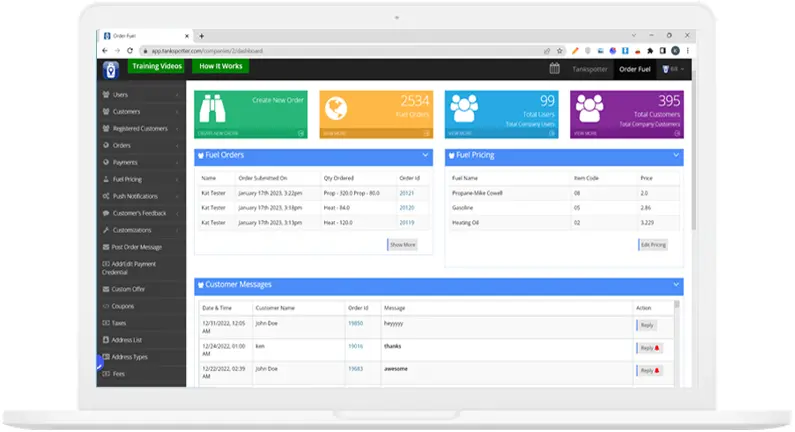The width and height of the screenshot is (795, 432).
Task: Expand the Fuel Pricing sidebar menu
Action: (141, 179)
